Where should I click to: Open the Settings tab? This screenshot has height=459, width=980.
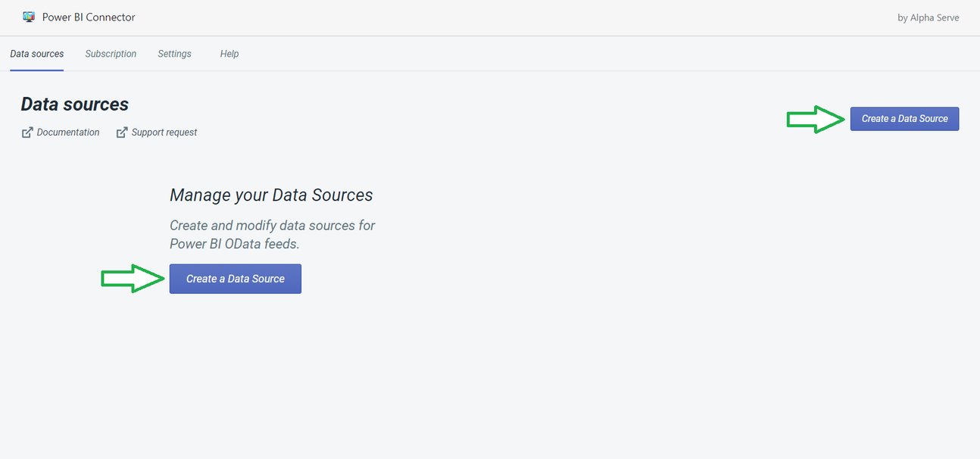tap(174, 54)
